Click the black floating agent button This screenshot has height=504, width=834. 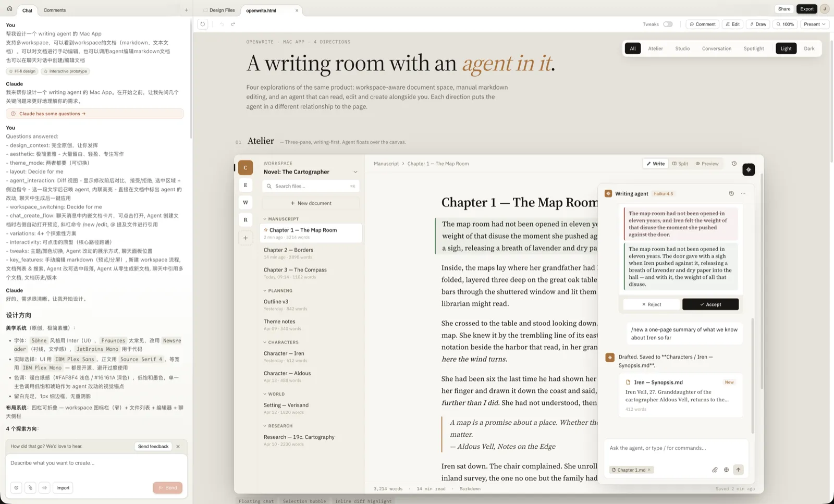(749, 169)
